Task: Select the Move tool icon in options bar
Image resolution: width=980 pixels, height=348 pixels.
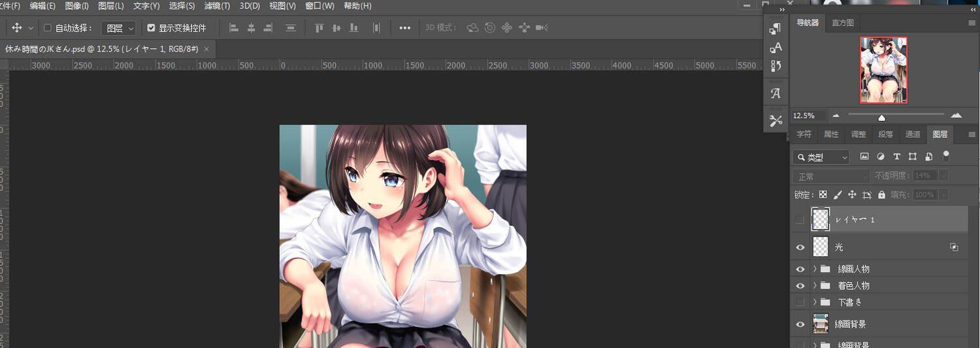Action: pyautogui.click(x=17, y=28)
